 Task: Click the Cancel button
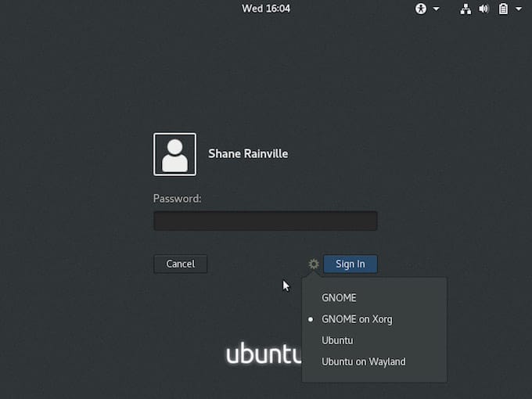180,264
